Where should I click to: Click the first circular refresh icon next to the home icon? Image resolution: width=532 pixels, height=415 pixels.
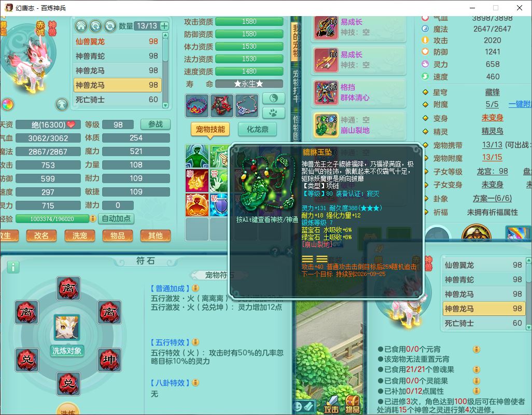(96, 26)
